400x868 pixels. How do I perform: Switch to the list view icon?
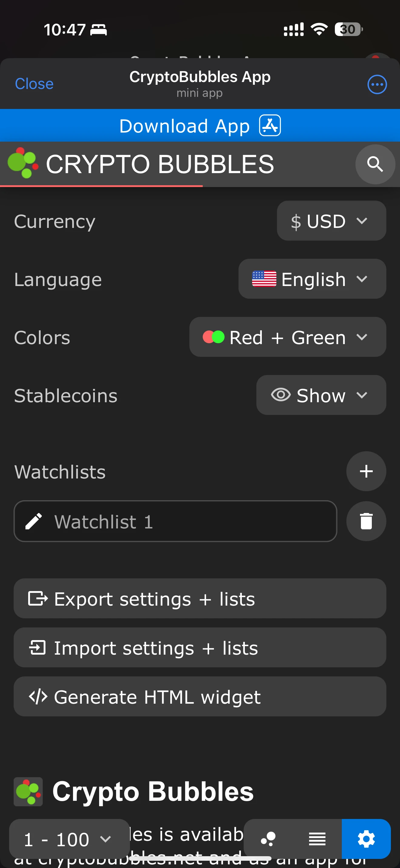317,839
